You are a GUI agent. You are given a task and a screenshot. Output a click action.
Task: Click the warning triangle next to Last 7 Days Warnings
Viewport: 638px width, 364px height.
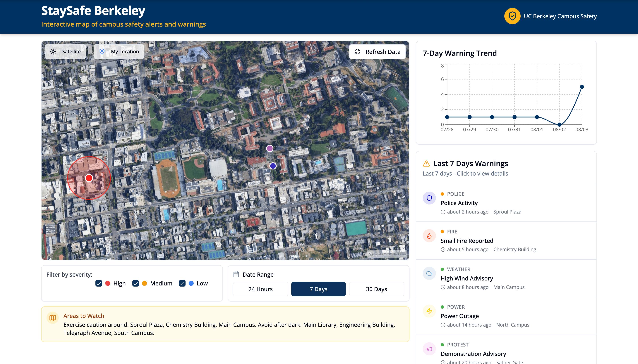pos(426,163)
